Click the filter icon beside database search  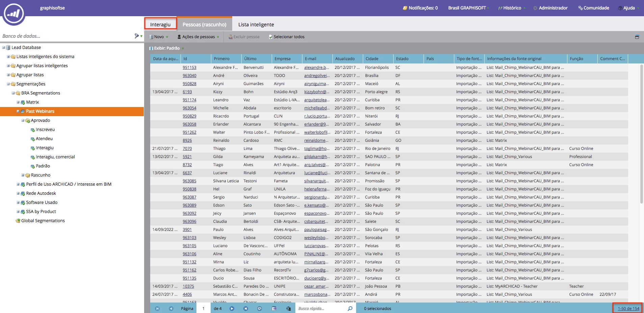pos(137,36)
